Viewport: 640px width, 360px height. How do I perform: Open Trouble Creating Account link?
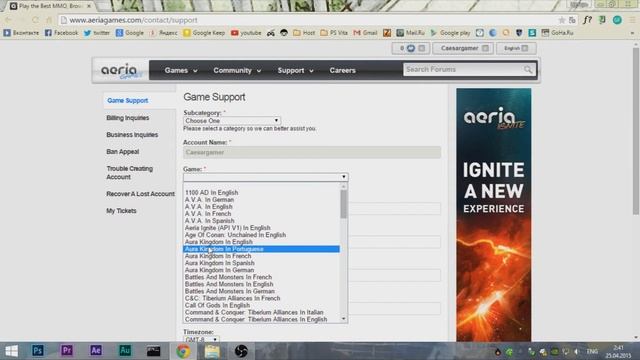[x=130, y=173]
